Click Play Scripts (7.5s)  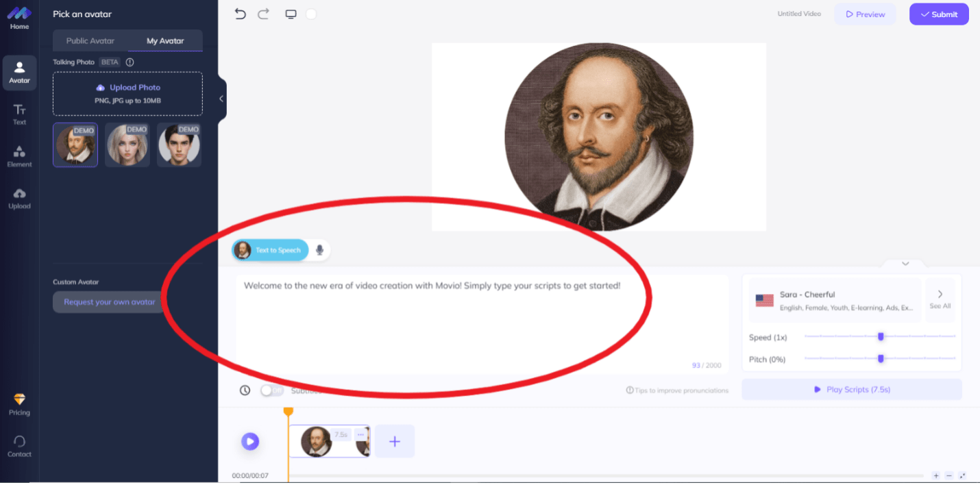click(x=852, y=389)
